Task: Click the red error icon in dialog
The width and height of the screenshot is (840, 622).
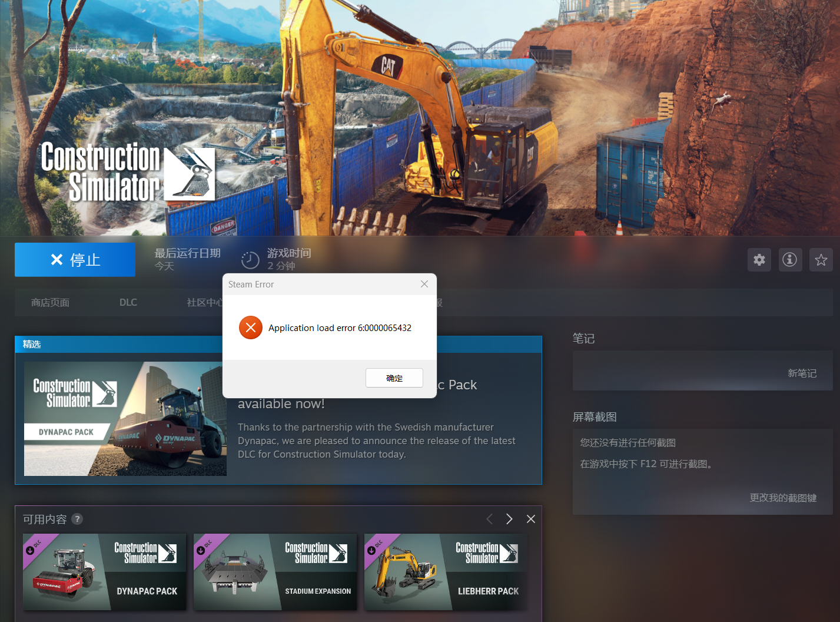Action: tap(251, 327)
